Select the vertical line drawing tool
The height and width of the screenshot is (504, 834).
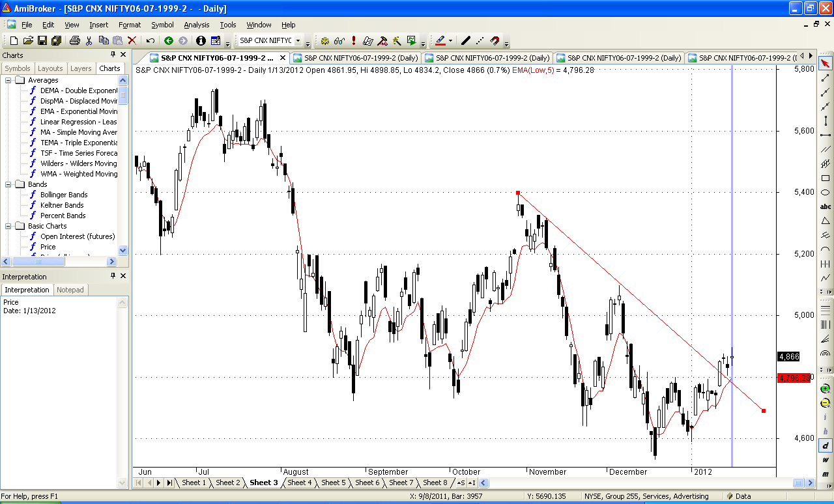(826, 120)
